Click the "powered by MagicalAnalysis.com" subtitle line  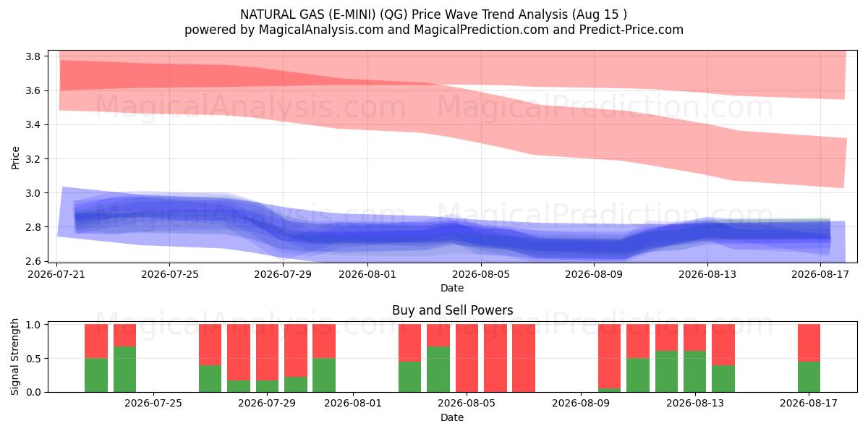tap(434, 30)
